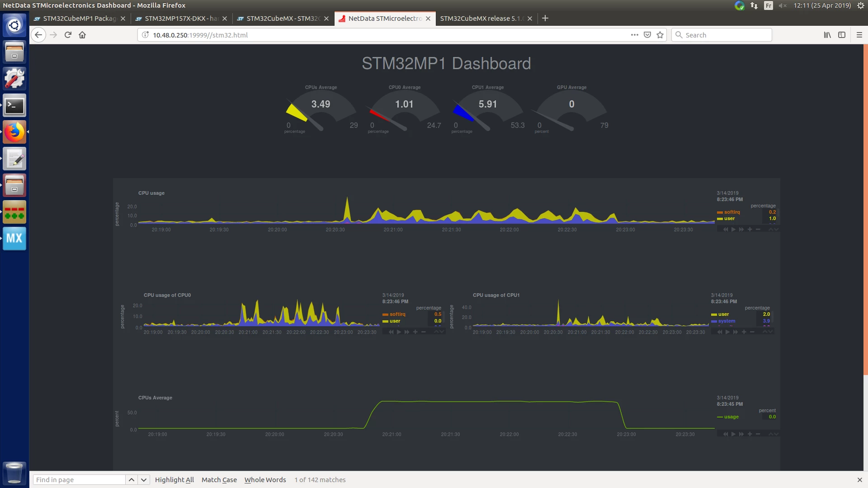Toggle user series in CPU1 legend
Image resolution: width=868 pixels, height=488 pixels.
click(720, 314)
